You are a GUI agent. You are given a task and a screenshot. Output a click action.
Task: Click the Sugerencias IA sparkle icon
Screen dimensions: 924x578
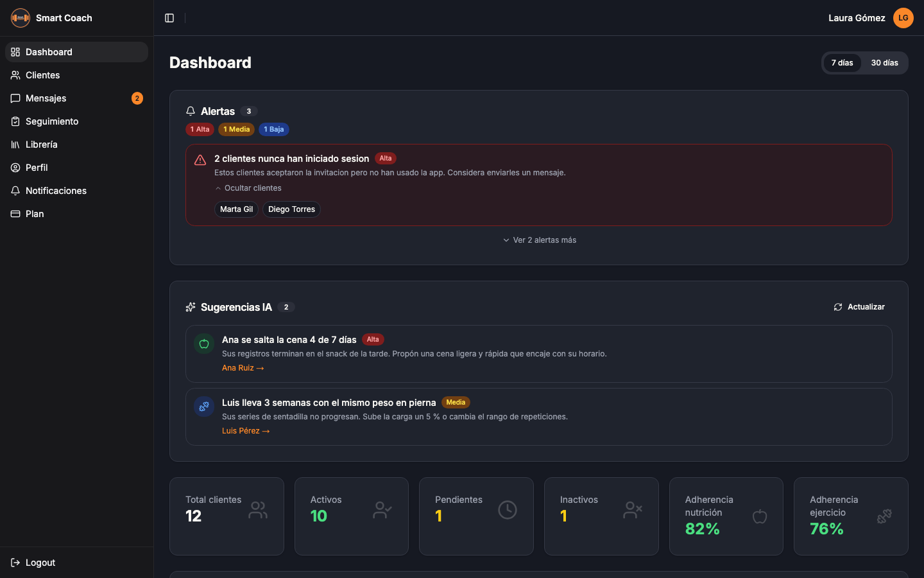(191, 307)
